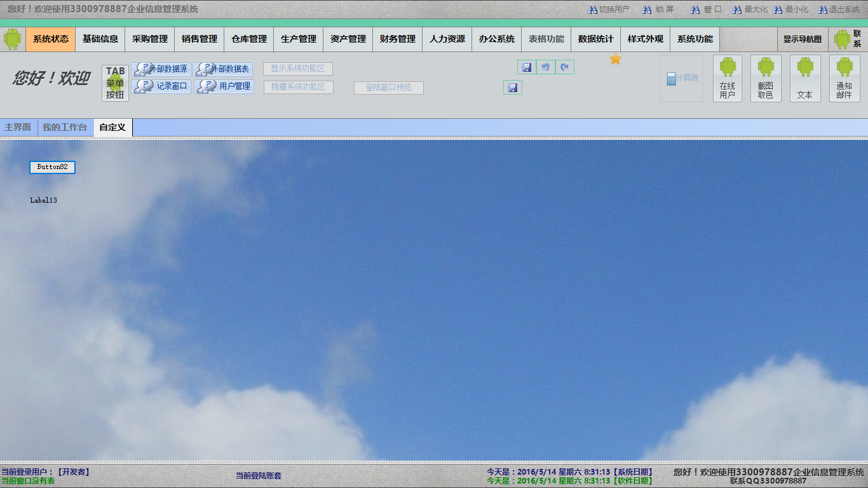The height and width of the screenshot is (488, 868).
Task: Open the 在线用户 Android icon button
Action: [727, 78]
